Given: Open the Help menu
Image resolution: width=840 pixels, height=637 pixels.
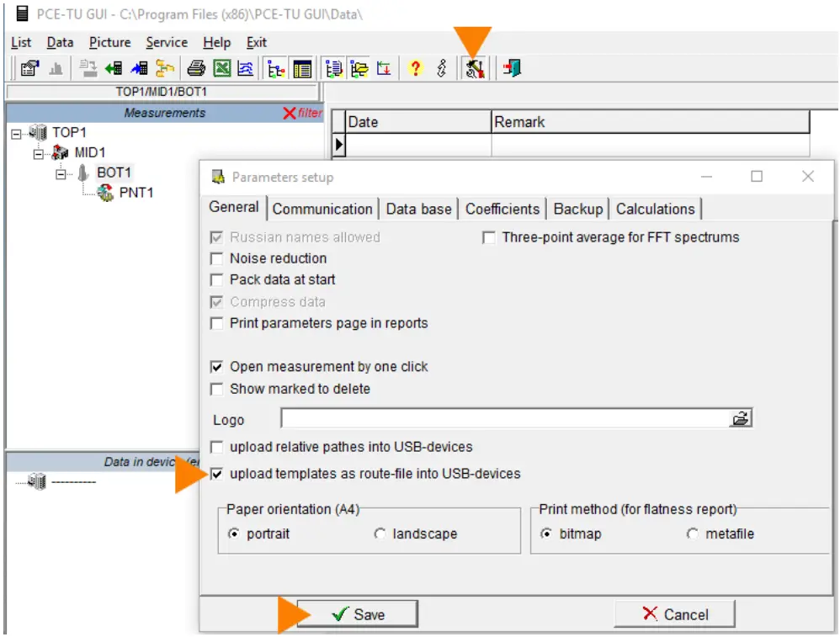Looking at the screenshot, I should 217,42.
